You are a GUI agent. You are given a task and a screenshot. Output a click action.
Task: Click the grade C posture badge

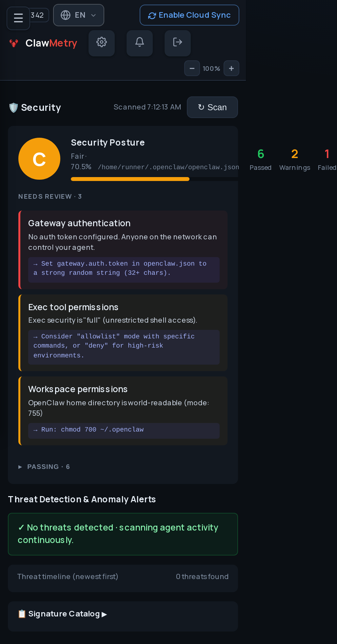pyautogui.click(x=39, y=159)
